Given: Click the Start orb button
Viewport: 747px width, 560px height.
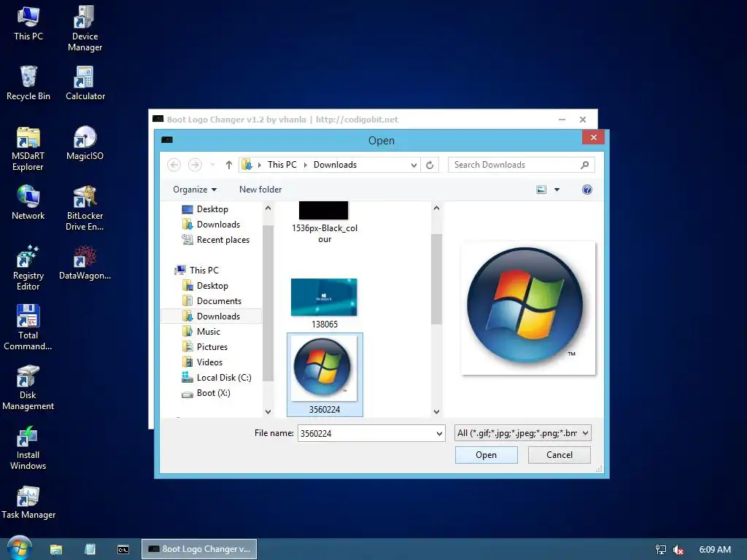Looking at the screenshot, I should (x=19, y=548).
